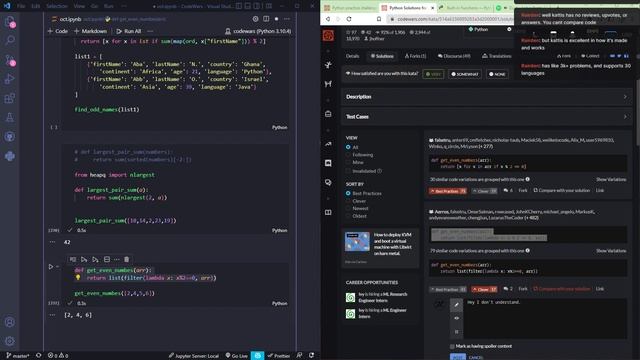
Task: Open Run and Debug view icon
Action: (x=9, y=79)
